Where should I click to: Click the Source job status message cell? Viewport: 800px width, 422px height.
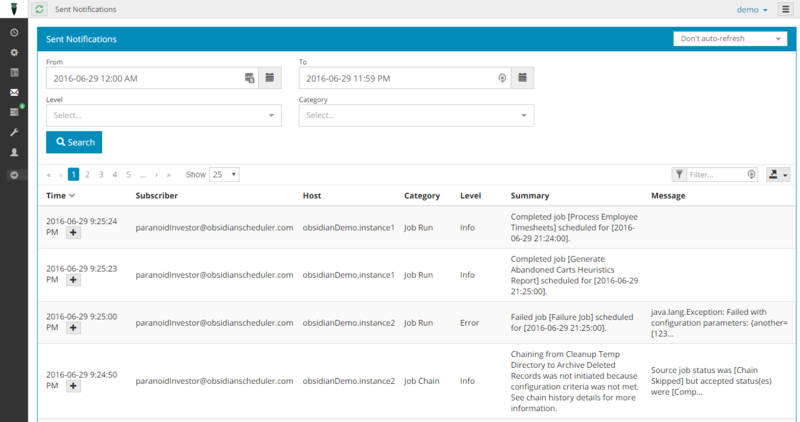tap(711, 381)
